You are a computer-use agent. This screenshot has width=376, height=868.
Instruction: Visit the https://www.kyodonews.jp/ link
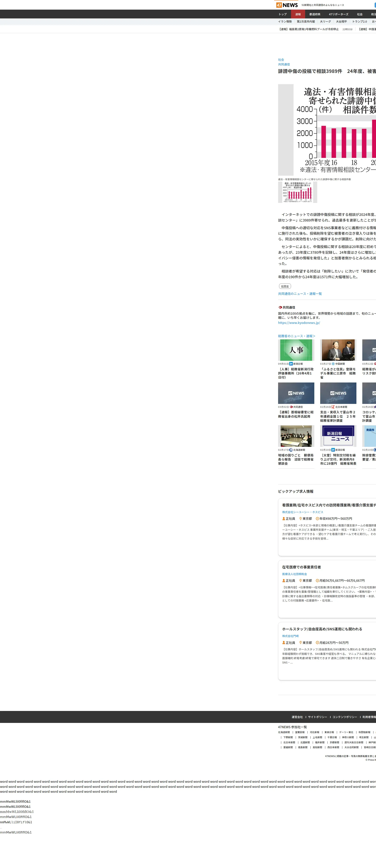[299, 323]
